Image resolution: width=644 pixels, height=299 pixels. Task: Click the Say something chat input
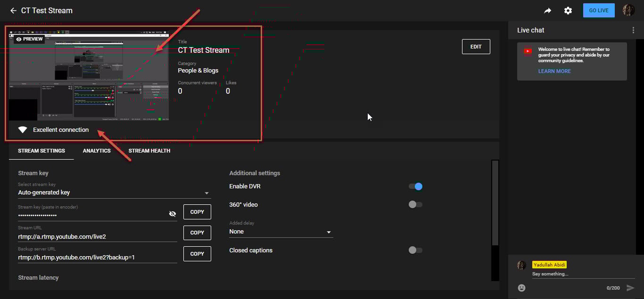[583, 274]
